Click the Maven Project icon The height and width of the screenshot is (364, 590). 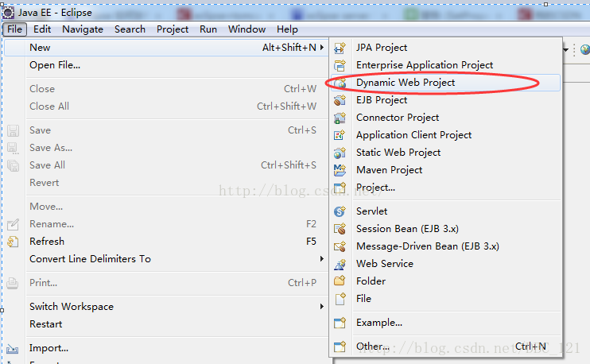click(x=340, y=170)
